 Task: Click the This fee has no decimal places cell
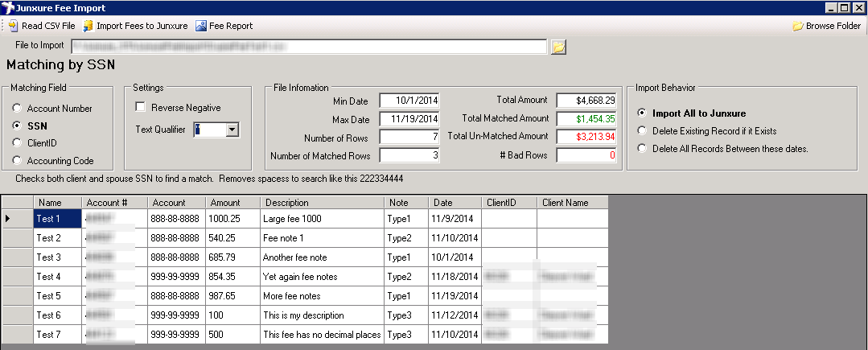click(322, 335)
